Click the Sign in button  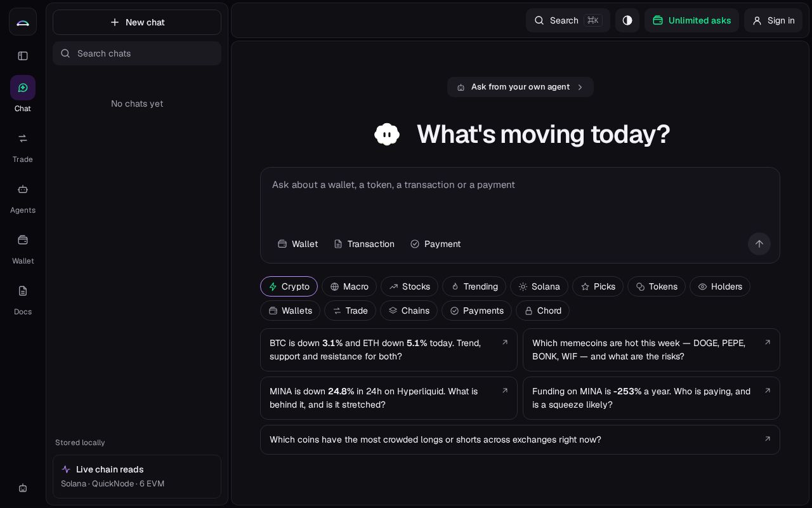[773, 20]
